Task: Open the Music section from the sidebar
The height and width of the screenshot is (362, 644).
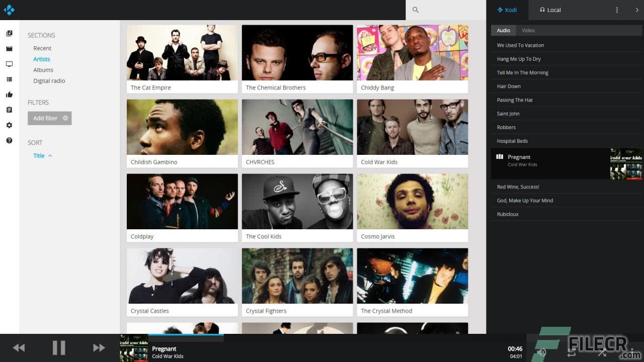Action: tap(9, 34)
